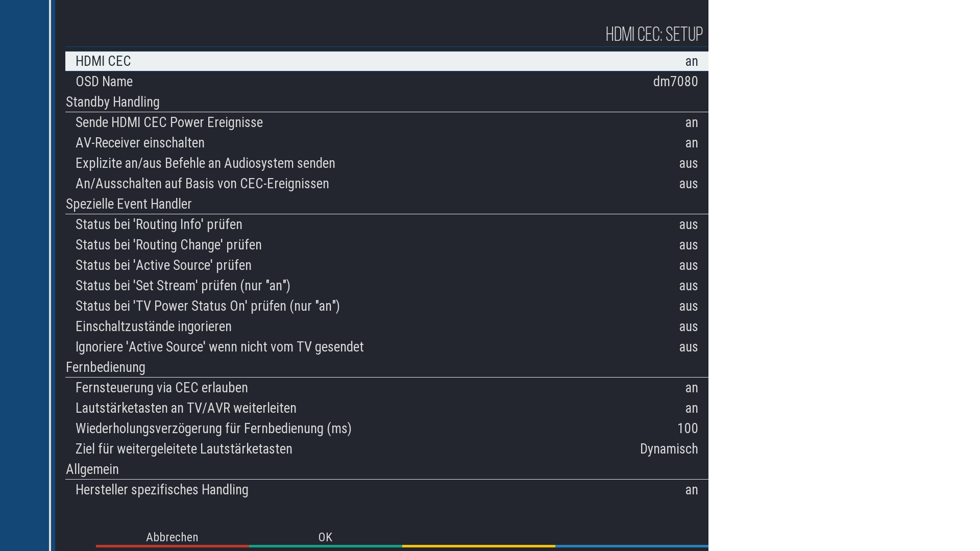This screenshot has width=980, height=551.
Task: Click the yellow color key bar
Action: point(478,545)
